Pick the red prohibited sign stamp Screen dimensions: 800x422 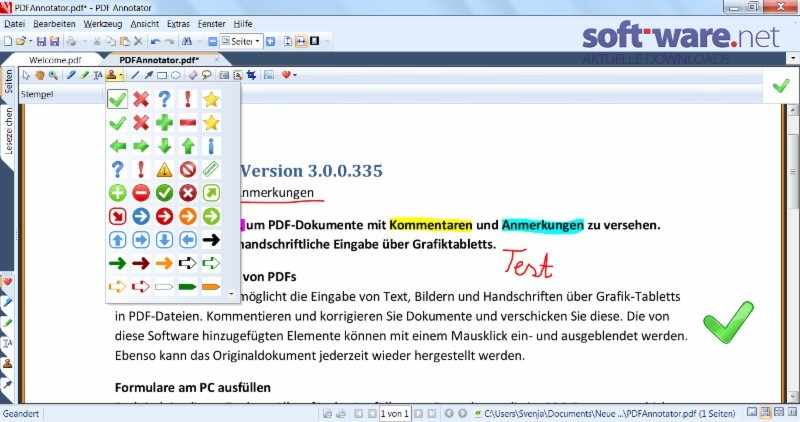pyautogui.click(x=188, y=169)
